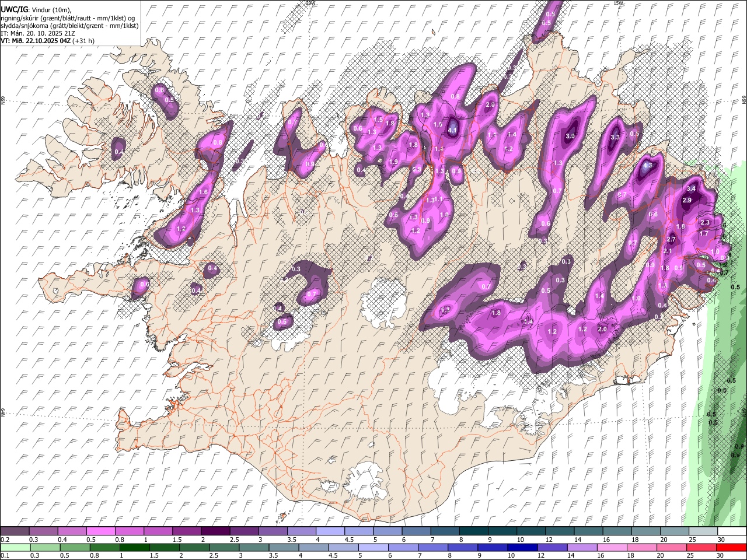
Task: Click the '0.2' label under the snow scale
Action: pyautogui.click(x=5, y=540)
